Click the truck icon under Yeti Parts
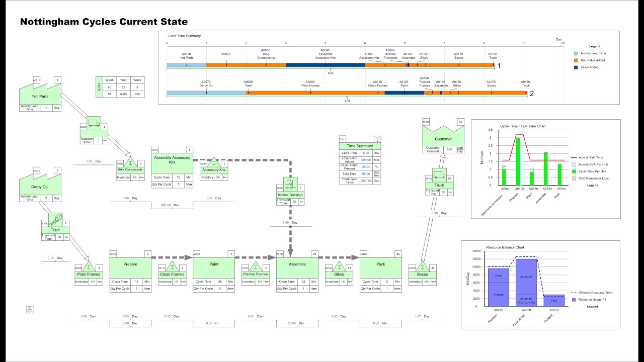 [94, 123]
